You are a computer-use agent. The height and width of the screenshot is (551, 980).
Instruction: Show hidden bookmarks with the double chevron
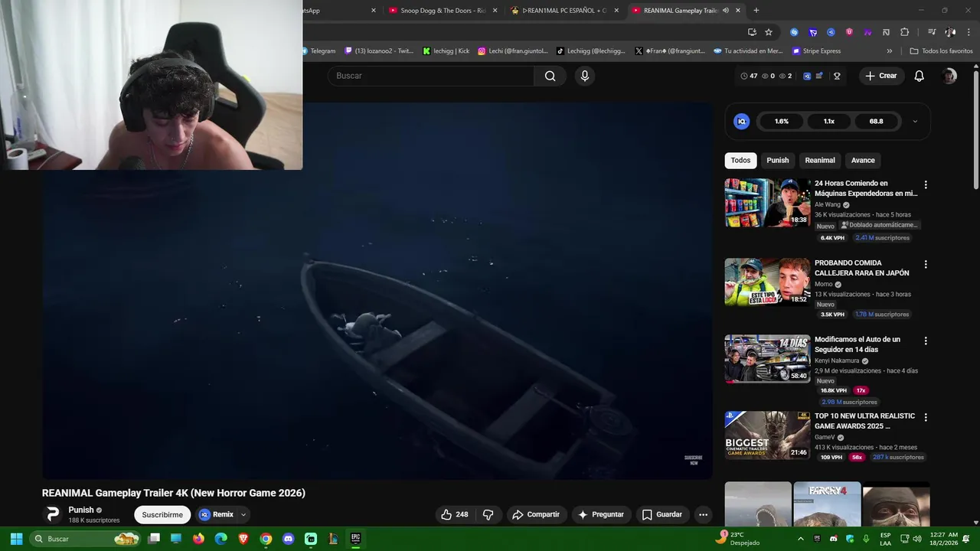tap(890, 51)
